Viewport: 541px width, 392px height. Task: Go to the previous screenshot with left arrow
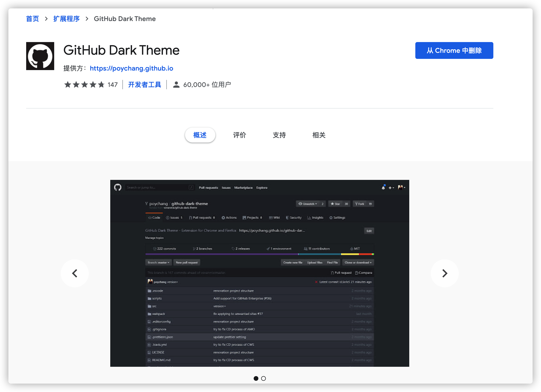(75, 273)
